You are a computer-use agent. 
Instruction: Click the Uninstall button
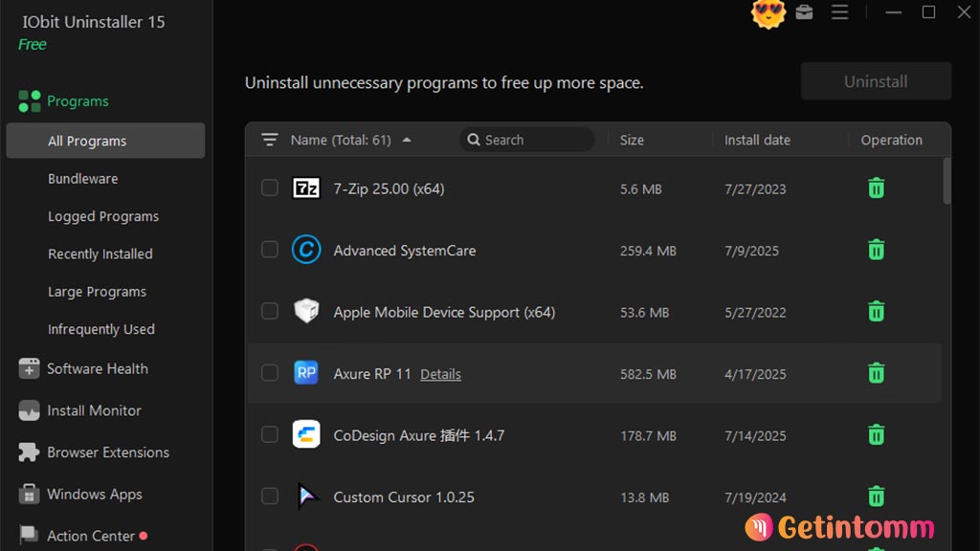pos(877,81)
